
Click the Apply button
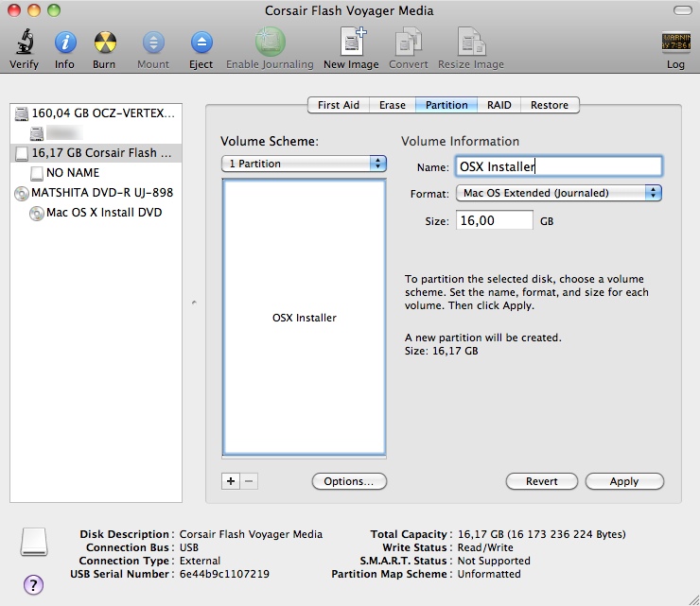tap(624, 481)
